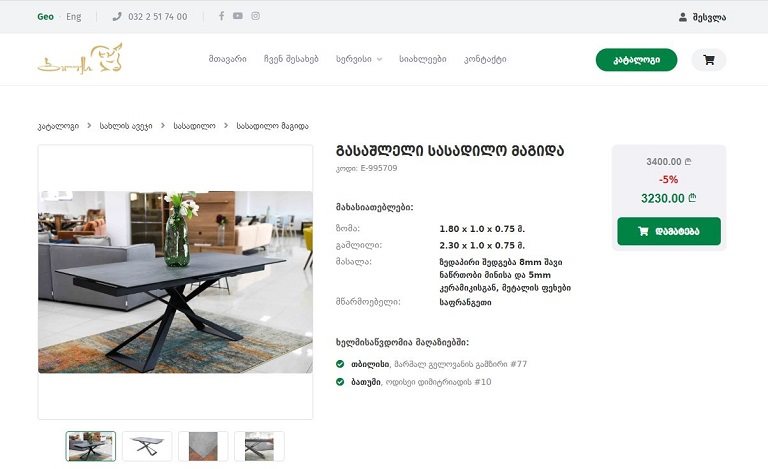Screen dimensions: 768x469
Task: Add the table to cart with დამატება
Action: click(668, 231)
